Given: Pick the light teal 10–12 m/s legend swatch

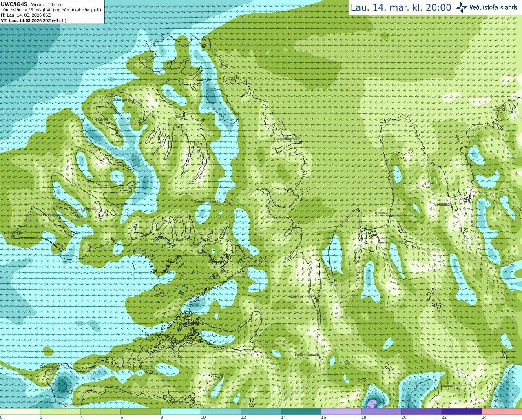Looking at the screenshot, I should (x=221, y=411).
